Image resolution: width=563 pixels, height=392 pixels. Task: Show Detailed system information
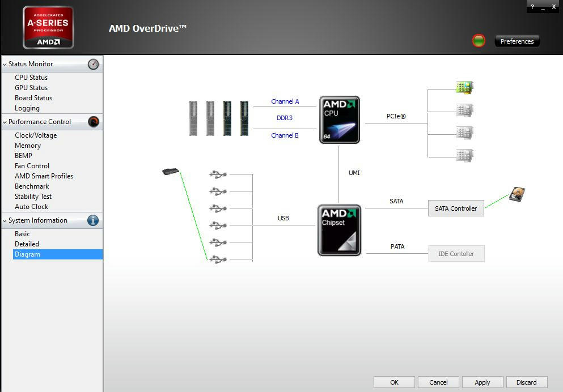[x=27, y=244]
